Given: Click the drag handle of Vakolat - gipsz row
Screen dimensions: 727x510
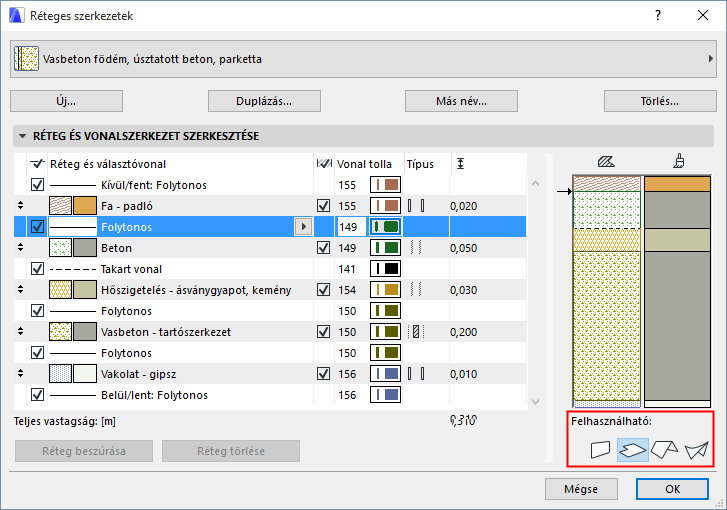Looking at the screenshot, I should [x=20, y=373].
